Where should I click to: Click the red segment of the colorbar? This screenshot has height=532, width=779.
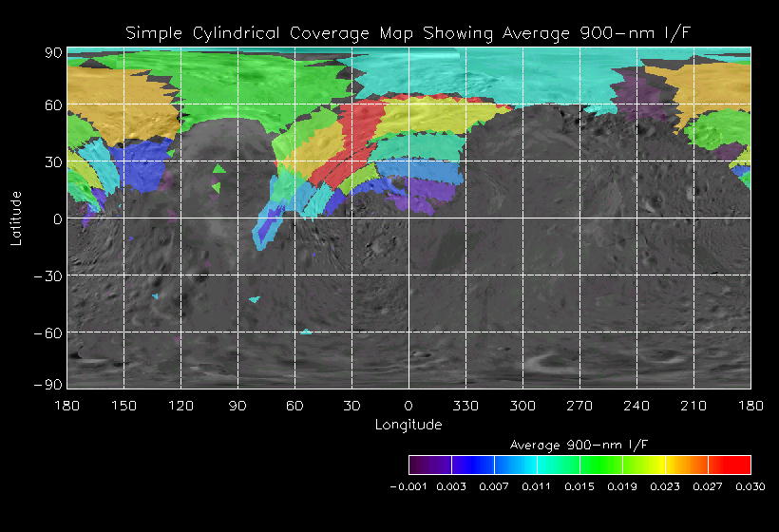click(x=729, y=465)
